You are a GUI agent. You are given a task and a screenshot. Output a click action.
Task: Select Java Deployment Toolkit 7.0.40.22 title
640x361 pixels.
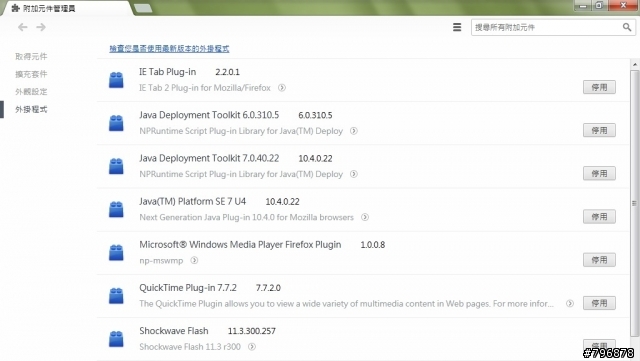209,158
